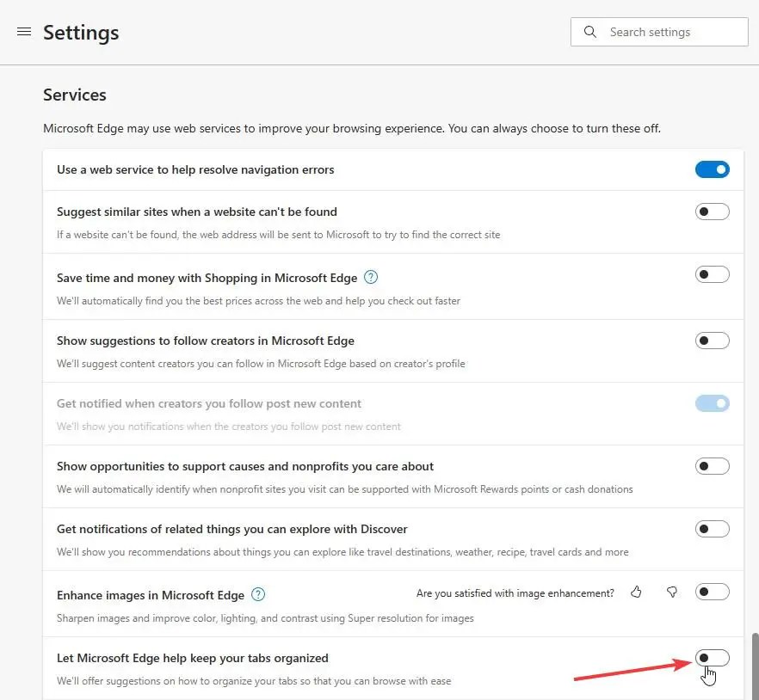Enable support causes and nonprofits toggle
This screenshot has width=759, height=700.
pyautogui.click(x=712, y=466)
